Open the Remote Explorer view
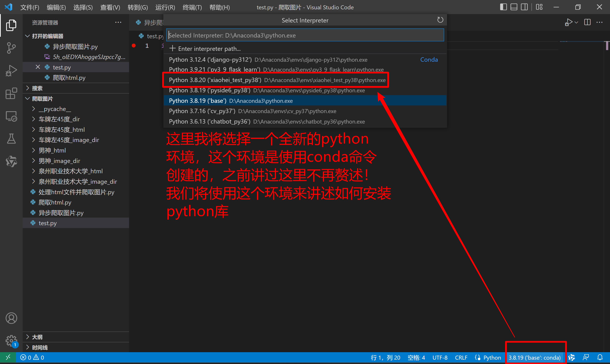This screenshot has width=610, height=364. (x=11, y=116)
